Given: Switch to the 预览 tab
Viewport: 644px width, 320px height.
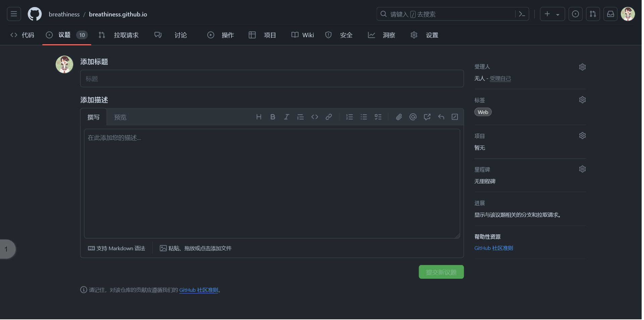Looking at the screenshot, I should (x=120, y=117).
